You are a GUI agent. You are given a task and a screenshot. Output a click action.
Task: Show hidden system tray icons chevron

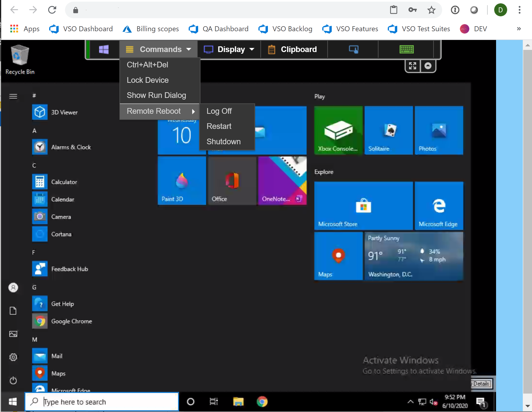coord(410,401)
